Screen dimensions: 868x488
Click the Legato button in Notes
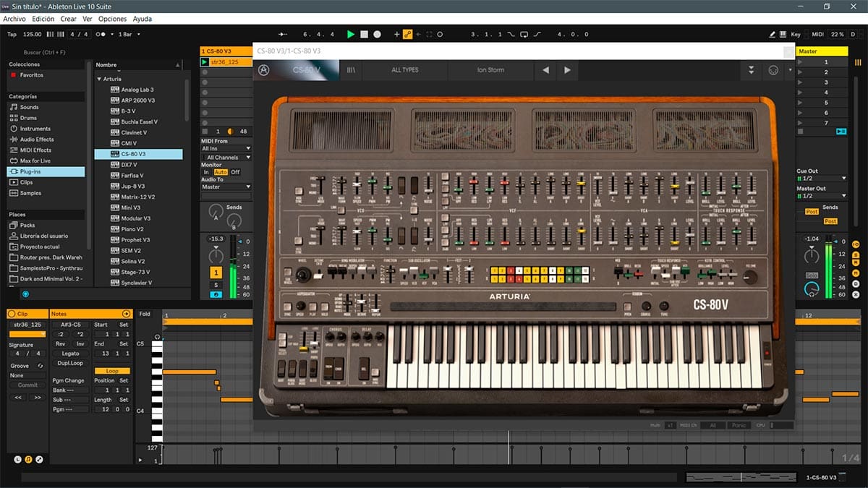click(x=70, y=354)
